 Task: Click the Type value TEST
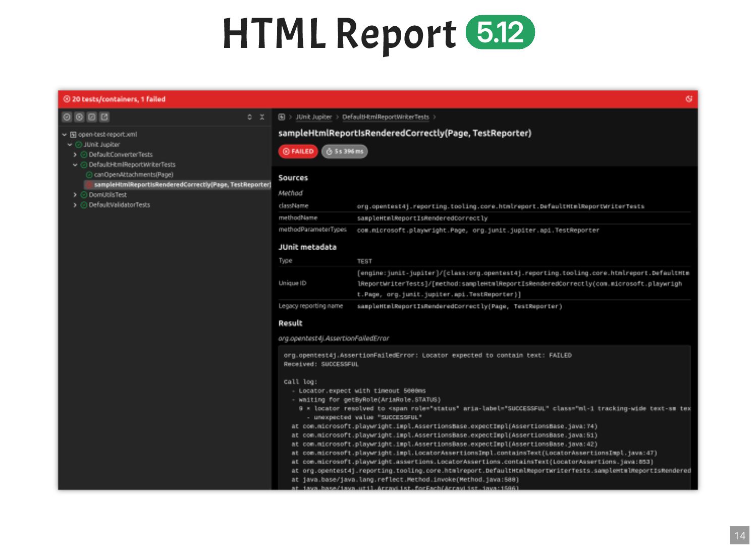tap(364, 261)
